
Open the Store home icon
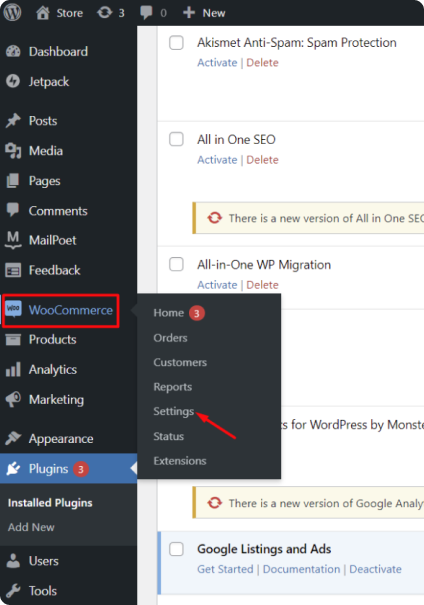[x=43, y=13]
